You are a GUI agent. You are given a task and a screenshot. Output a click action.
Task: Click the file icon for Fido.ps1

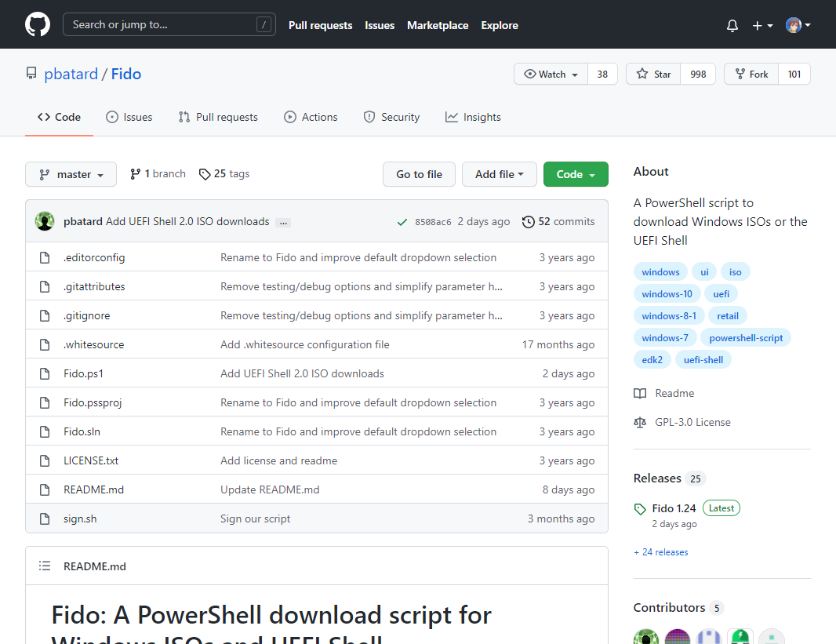pos(45,373)
